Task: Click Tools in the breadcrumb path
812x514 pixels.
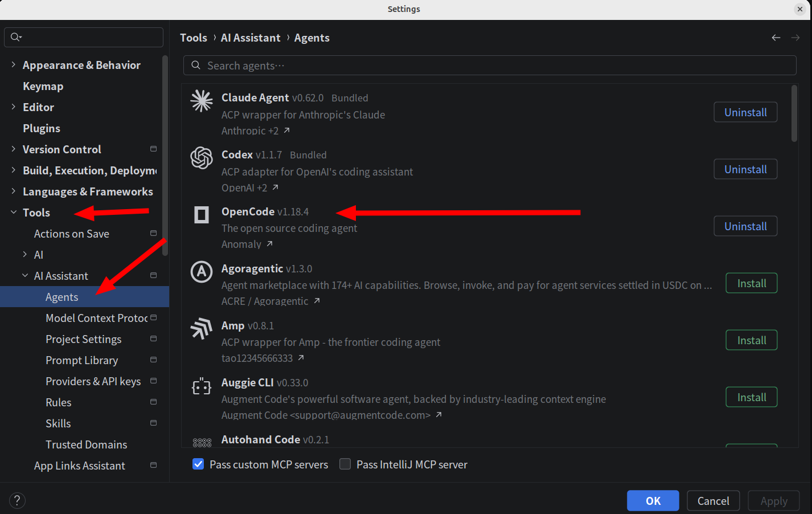Action: tap(194, 38)
